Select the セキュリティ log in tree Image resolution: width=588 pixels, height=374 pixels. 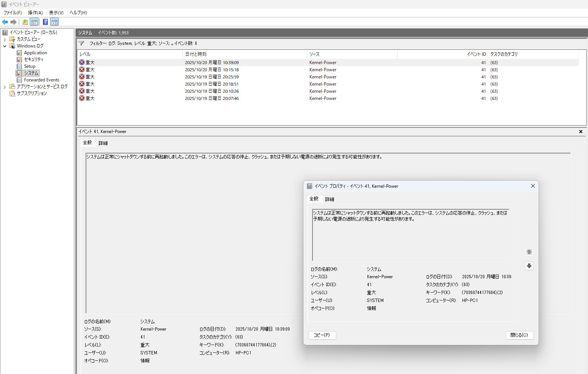click(x=34, y=60)
